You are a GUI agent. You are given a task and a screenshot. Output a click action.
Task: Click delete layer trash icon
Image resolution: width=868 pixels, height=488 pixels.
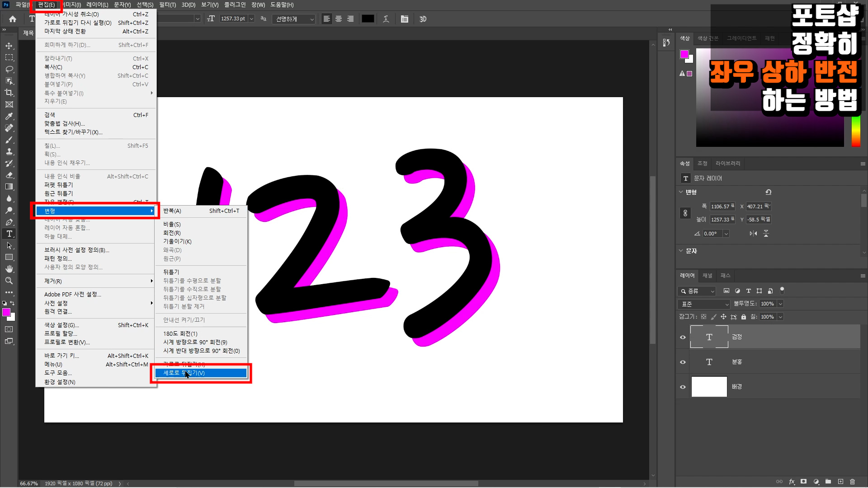[x=852, y=482]
